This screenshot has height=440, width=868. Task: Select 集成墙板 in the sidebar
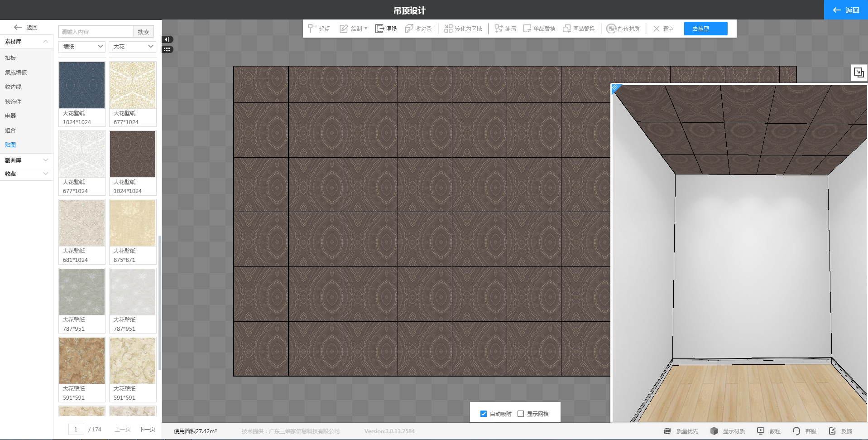pyautogui.click(x=16, y=73)
